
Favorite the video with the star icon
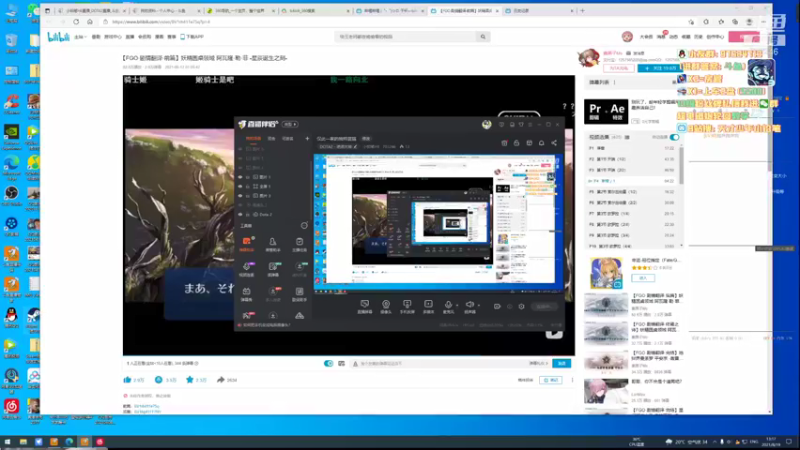(x=190, y=380)
